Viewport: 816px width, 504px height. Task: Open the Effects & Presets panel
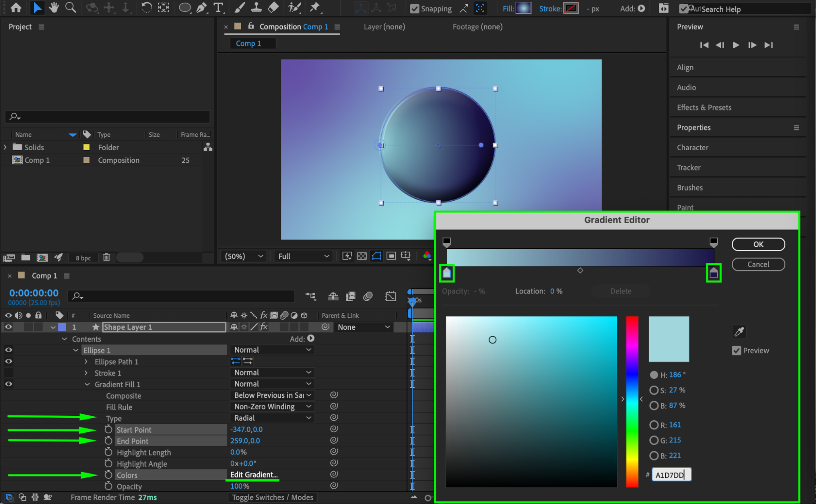click(x=704, y=107)
